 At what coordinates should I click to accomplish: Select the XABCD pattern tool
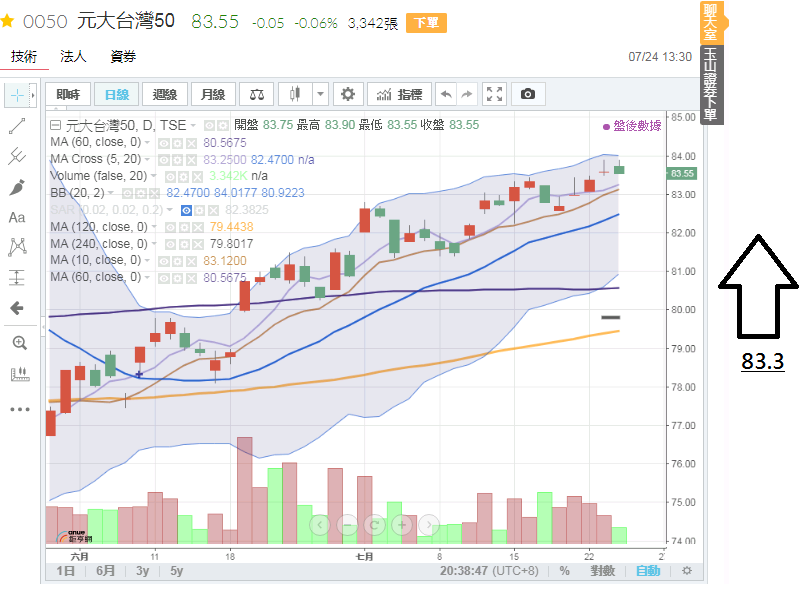[x=17, y=247]
